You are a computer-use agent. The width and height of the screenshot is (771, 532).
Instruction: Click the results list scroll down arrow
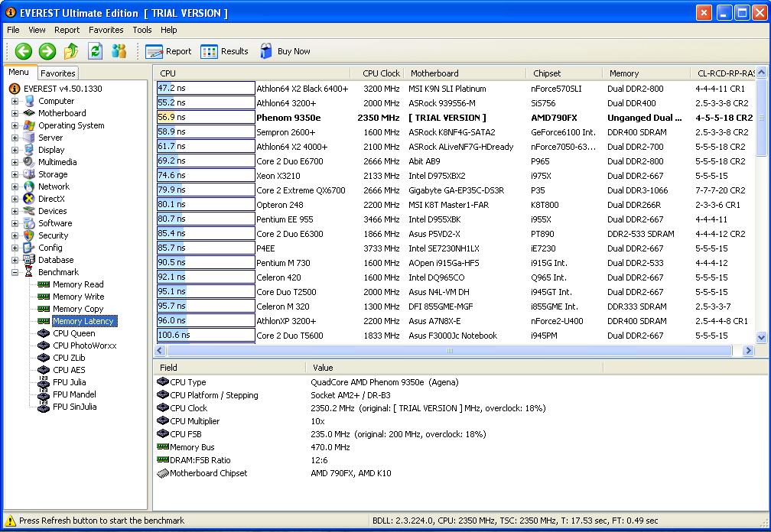761,338
